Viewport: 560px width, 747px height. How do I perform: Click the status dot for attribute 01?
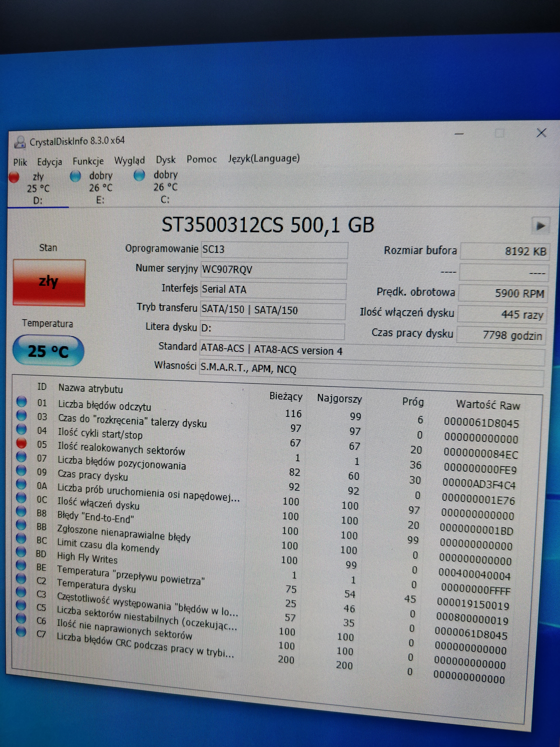click(x=21, y=401)
